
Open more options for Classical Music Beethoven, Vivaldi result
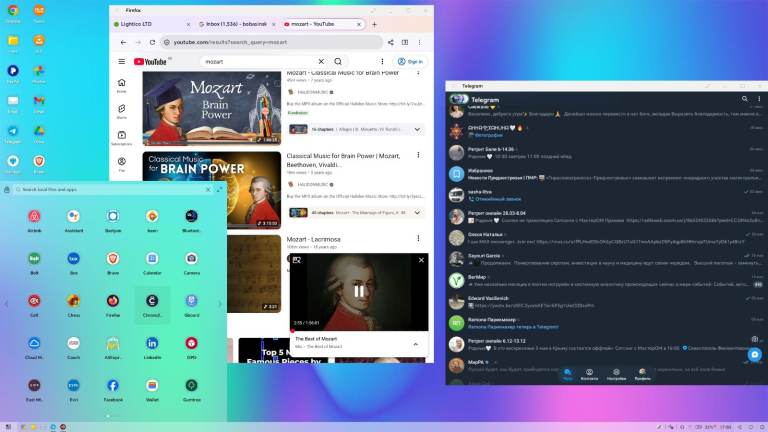pyautogui.click(x=418, y=155)
